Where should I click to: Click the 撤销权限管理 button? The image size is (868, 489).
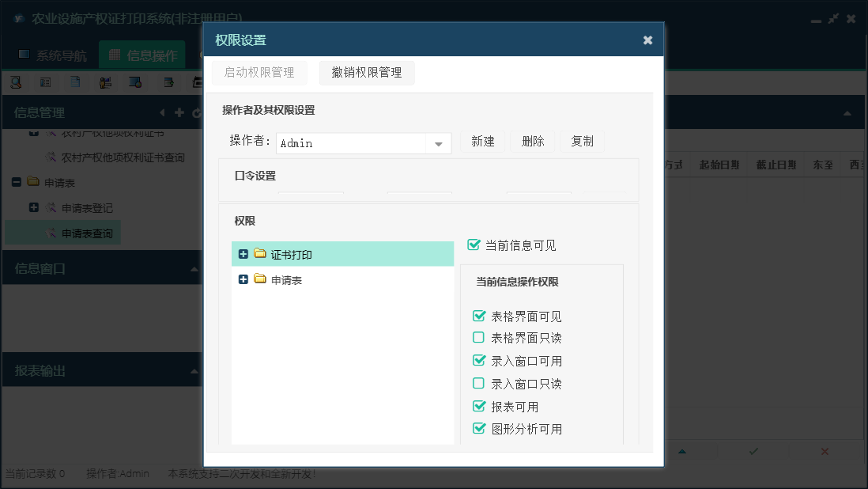[x=367, y=73]
